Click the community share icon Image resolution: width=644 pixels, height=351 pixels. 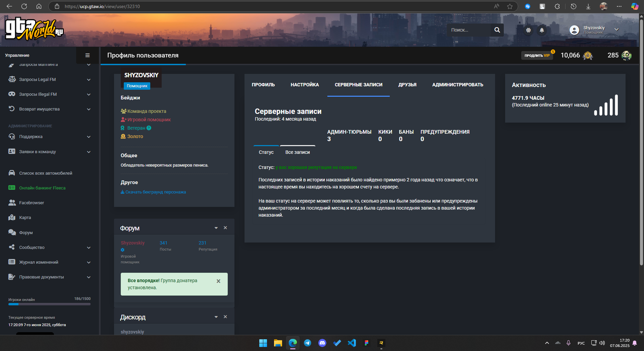[12, 247]
